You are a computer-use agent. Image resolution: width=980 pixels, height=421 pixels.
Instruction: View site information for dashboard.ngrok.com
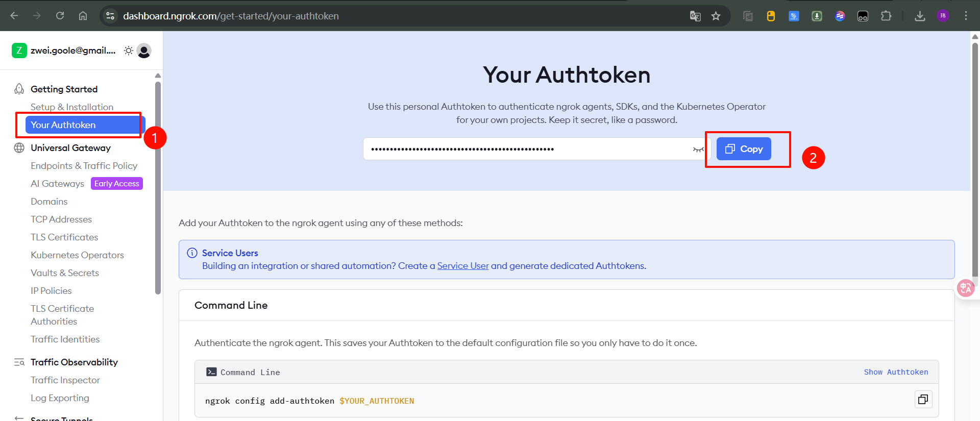click(110, 16)
